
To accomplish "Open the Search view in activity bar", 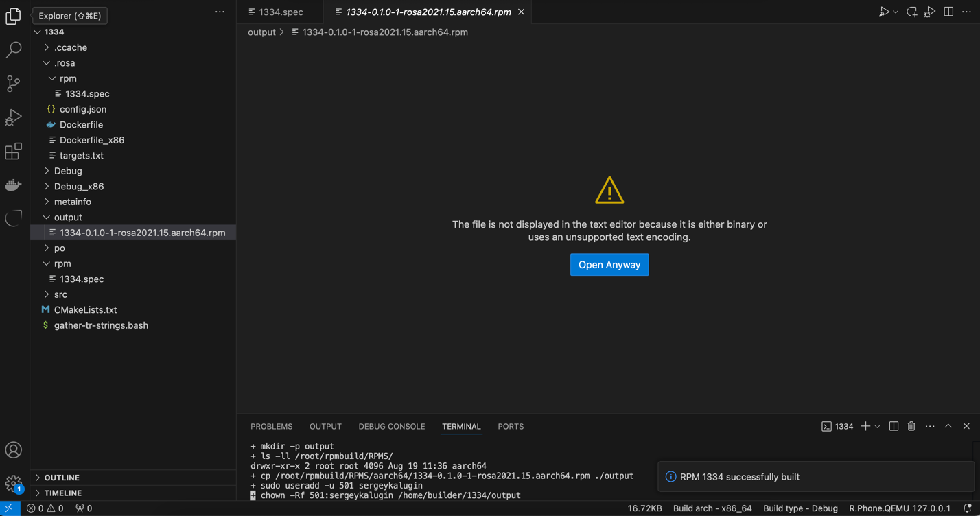I will (x=14, y=49).
